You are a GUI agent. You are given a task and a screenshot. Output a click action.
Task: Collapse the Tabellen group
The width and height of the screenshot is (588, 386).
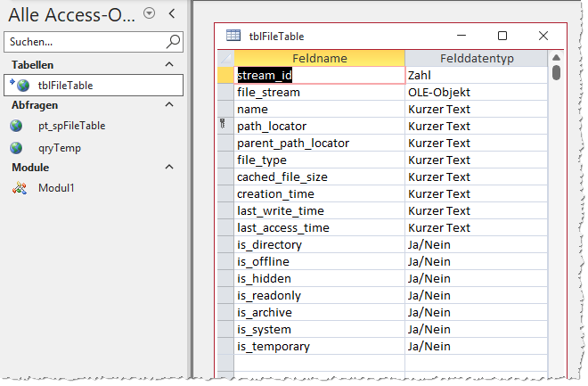169,65
